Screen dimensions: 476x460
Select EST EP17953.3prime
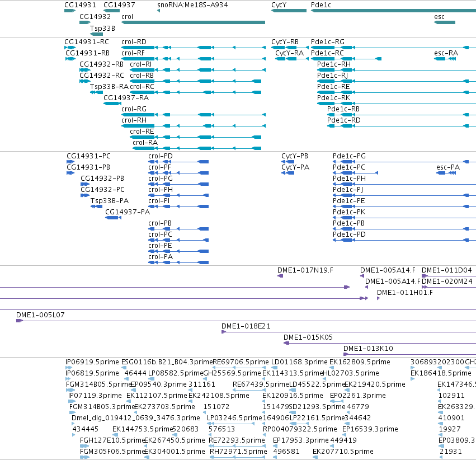pyautogui.click(x=300, y=440)
